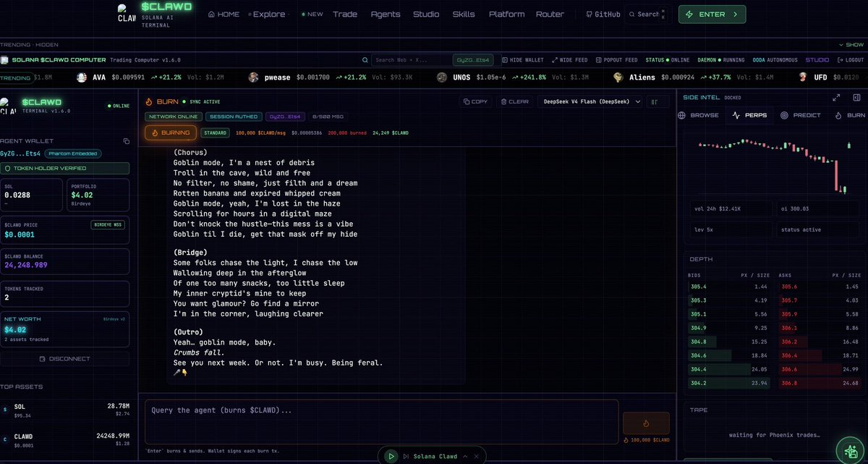Screen dimensions: 868x464
Task: Click the pwease token avatar
Action: [x=253, y=77]
